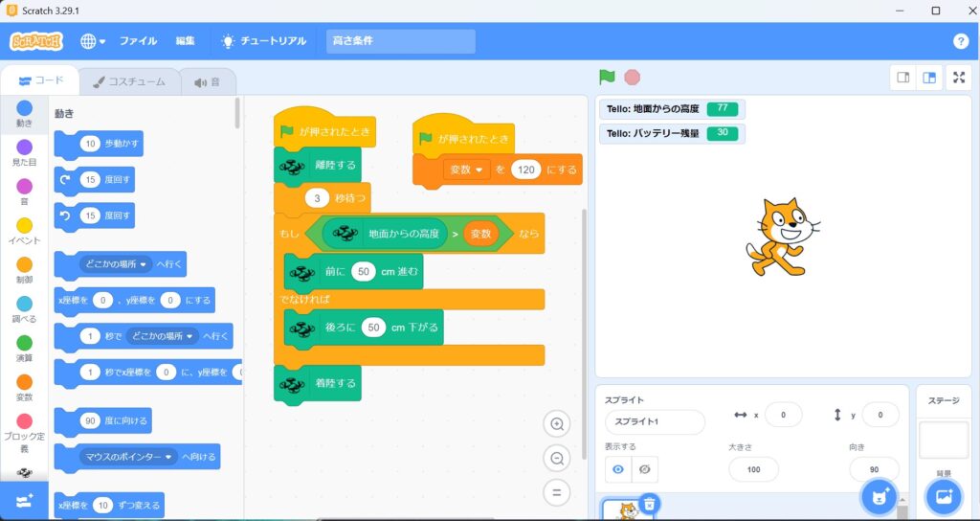Open the 変数 dropdown in the set variable block
This screenshot has height=521, width=980.
[467, 170]
